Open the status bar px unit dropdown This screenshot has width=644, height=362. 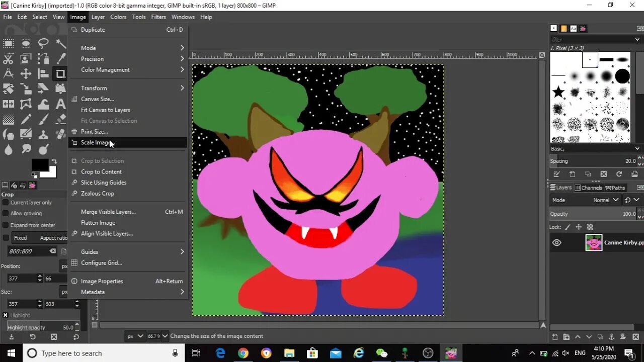point(135,336)
